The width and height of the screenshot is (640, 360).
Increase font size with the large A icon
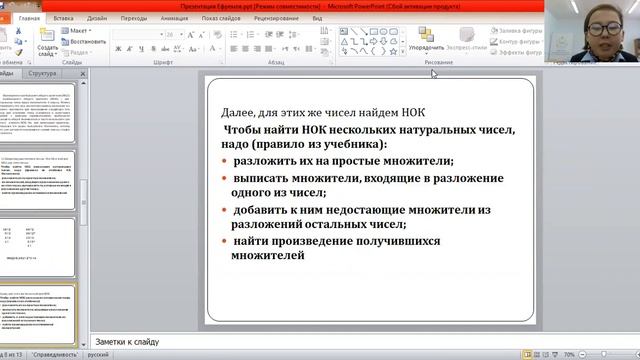[191, 35]
